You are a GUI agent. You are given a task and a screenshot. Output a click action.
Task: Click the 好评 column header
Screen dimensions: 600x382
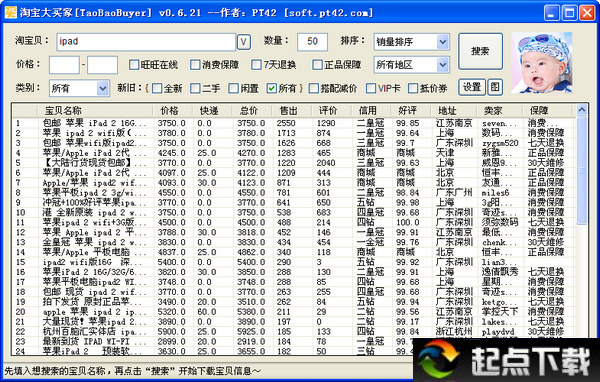(x=411, y=111)
